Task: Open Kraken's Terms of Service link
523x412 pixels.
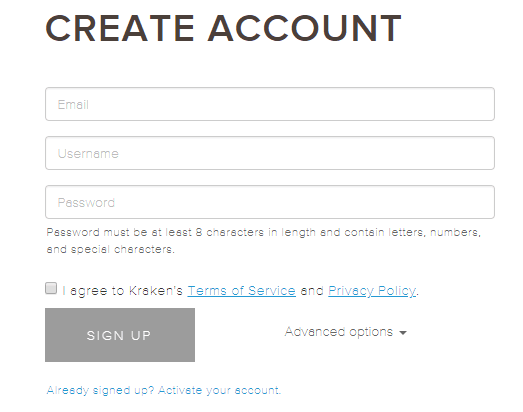Action: click(x=241, y=291)
